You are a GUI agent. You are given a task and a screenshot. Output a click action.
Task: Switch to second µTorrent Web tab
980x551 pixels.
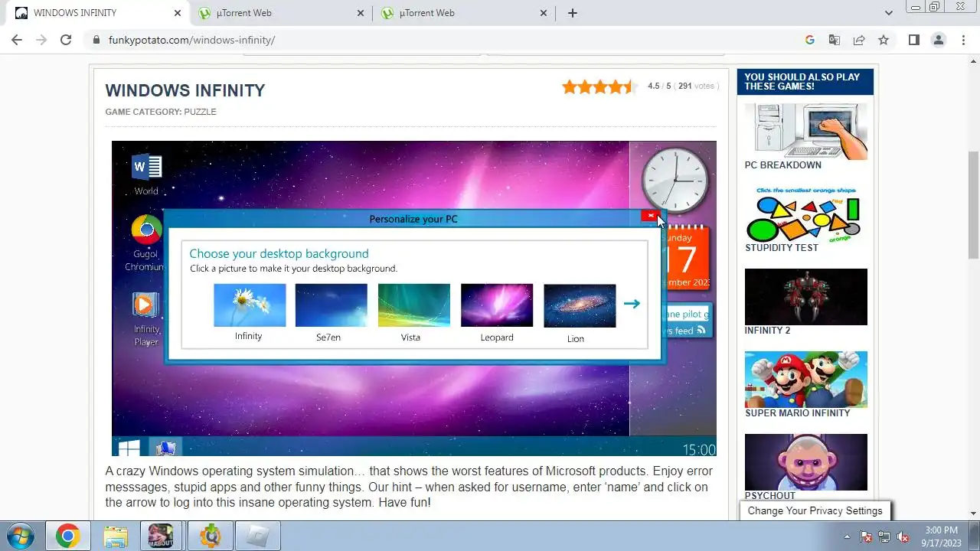[280, 13]
